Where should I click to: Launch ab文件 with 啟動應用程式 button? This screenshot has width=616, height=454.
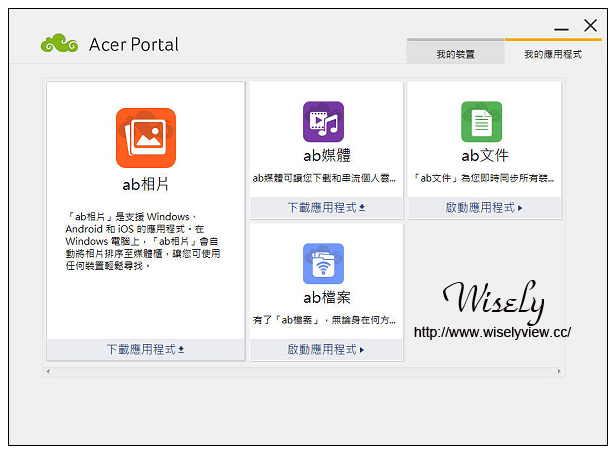pos(485,207)
